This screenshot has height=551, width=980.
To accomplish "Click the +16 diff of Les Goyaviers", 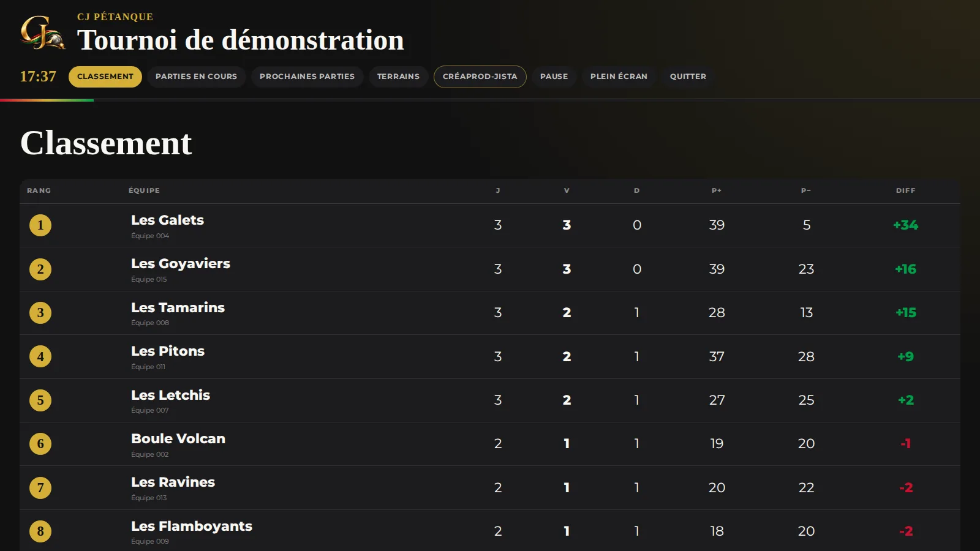I will [x=905, y=269].
